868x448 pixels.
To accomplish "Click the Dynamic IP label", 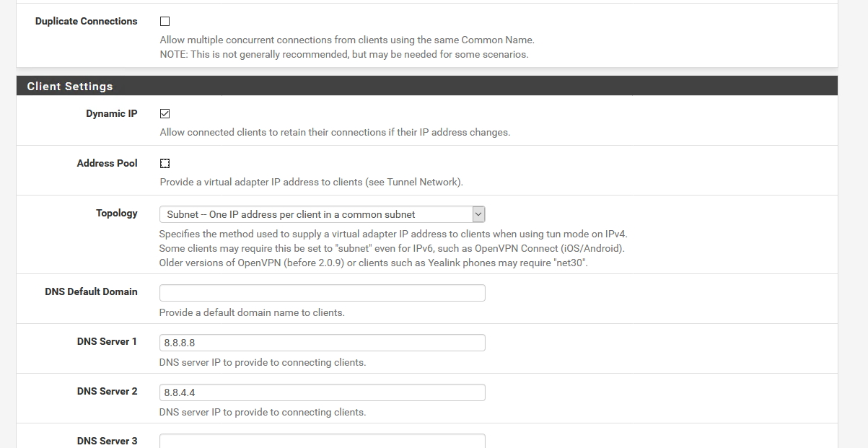I will [x=111, y=113].
